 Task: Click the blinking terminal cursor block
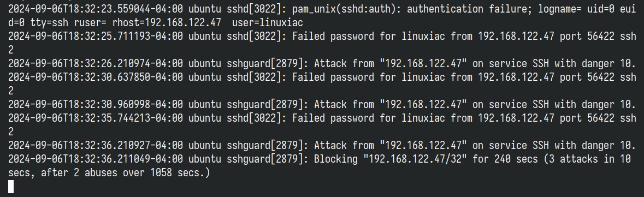tap(11, 186)
